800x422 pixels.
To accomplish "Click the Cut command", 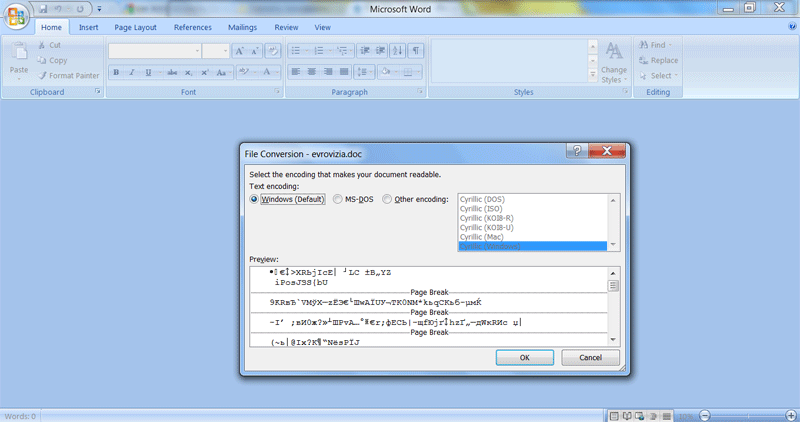I will tap(49, 45).
